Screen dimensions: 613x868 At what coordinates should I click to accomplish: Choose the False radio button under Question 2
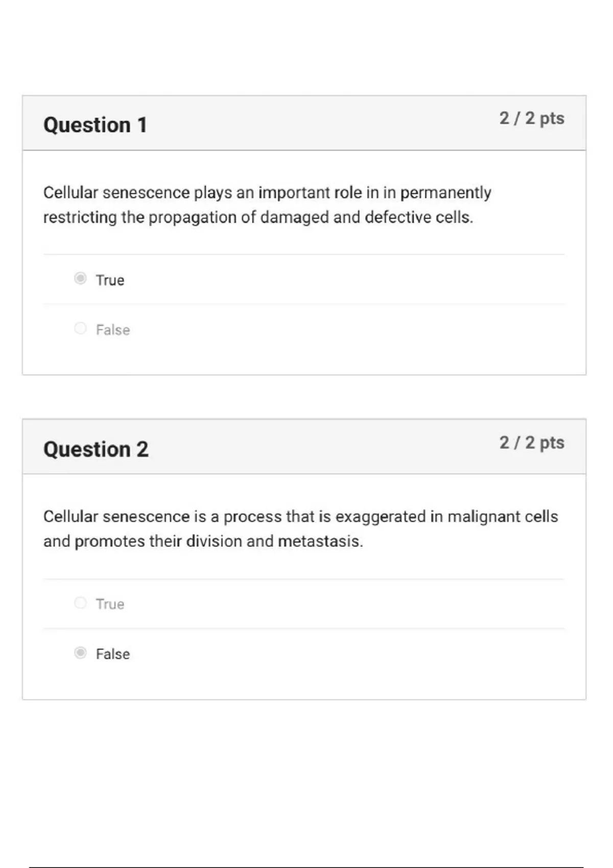tap(80, 653)
